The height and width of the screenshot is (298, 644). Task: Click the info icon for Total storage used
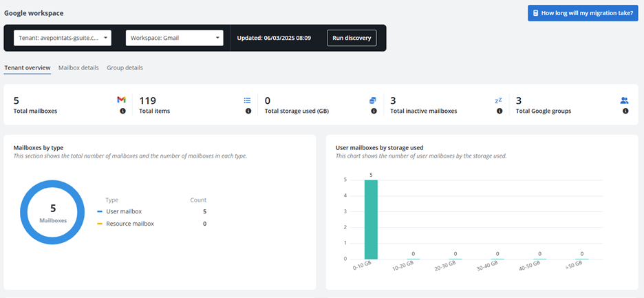coord(374,111)
